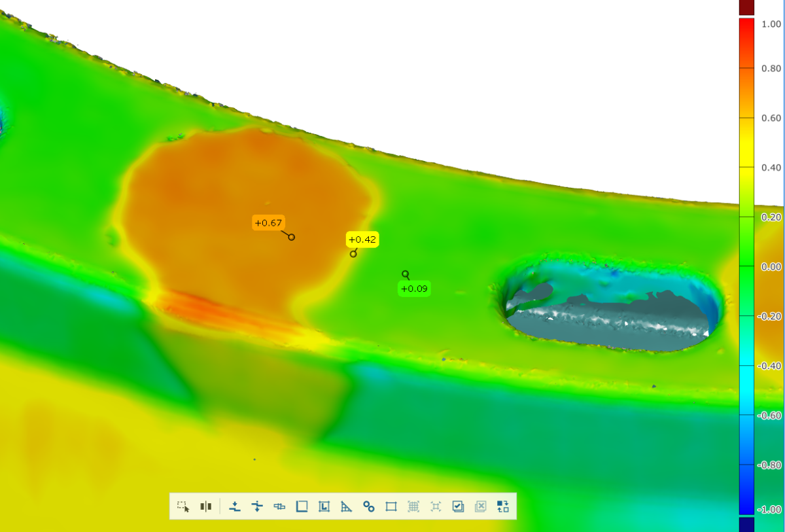
Task: Click the dark blue under-range swatch below the legend
Action: tap(746, 524)
